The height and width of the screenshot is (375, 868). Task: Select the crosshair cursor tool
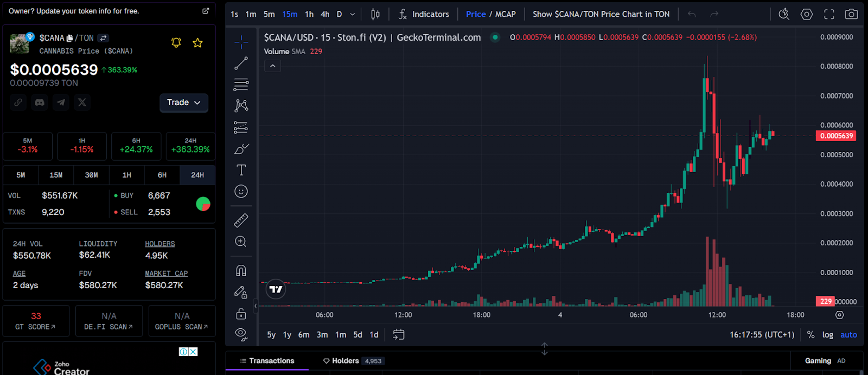tap(241, 42)
